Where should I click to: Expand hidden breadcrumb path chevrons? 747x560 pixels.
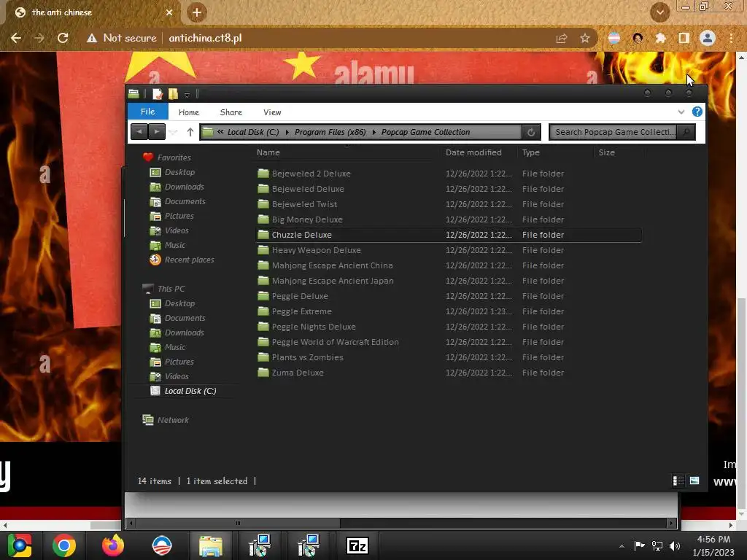(220, 132)
